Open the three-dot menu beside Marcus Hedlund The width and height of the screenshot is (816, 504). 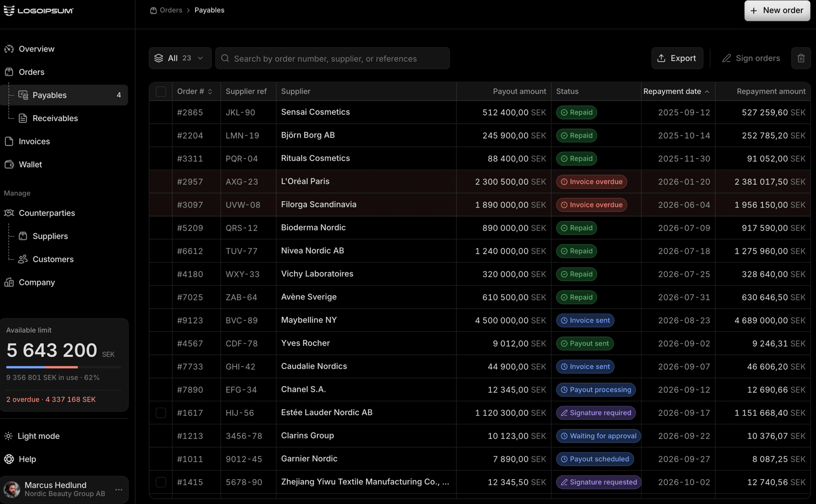pyautogui.click(x=119, y=489)
